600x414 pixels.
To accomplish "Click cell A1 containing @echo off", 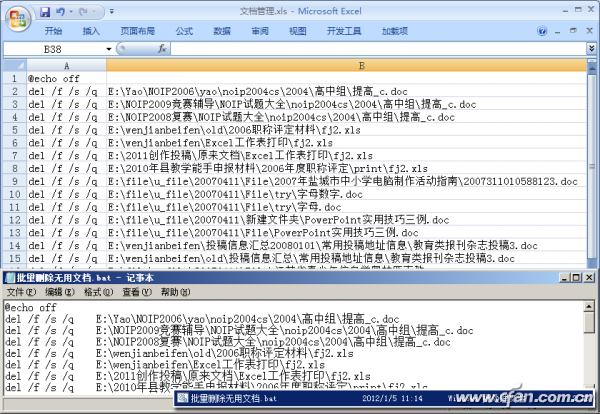I will [x=67, y=78].
